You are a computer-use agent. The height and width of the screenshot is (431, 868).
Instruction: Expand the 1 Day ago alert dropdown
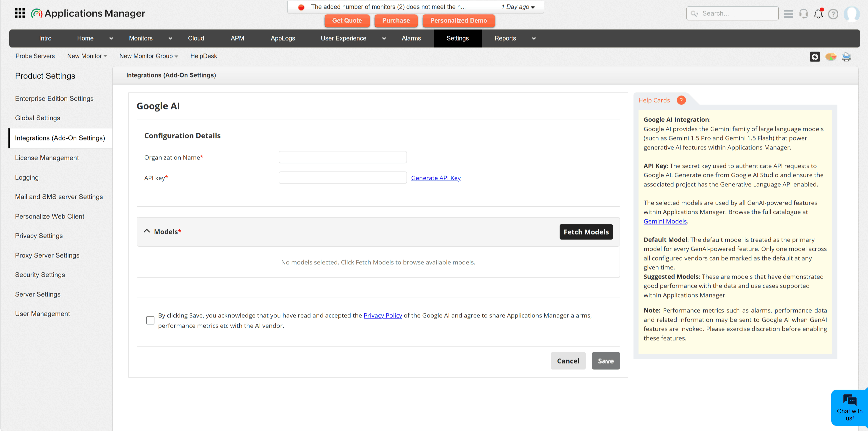tap(518, 7)
